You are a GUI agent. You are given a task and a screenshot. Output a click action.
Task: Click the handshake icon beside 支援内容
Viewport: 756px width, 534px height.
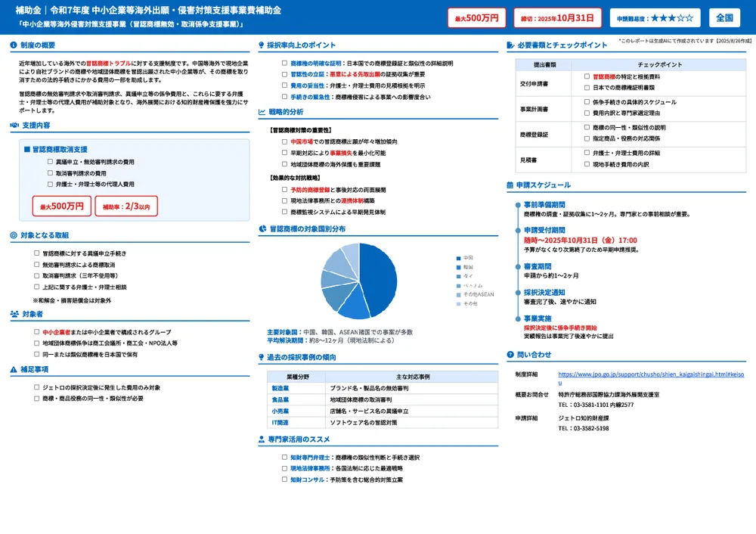[x=14, y=125]
